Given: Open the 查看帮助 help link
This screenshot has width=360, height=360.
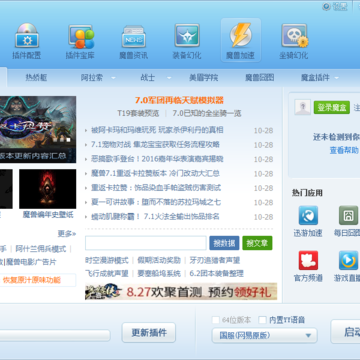Looking at the screenshot, I should point(344,150).
